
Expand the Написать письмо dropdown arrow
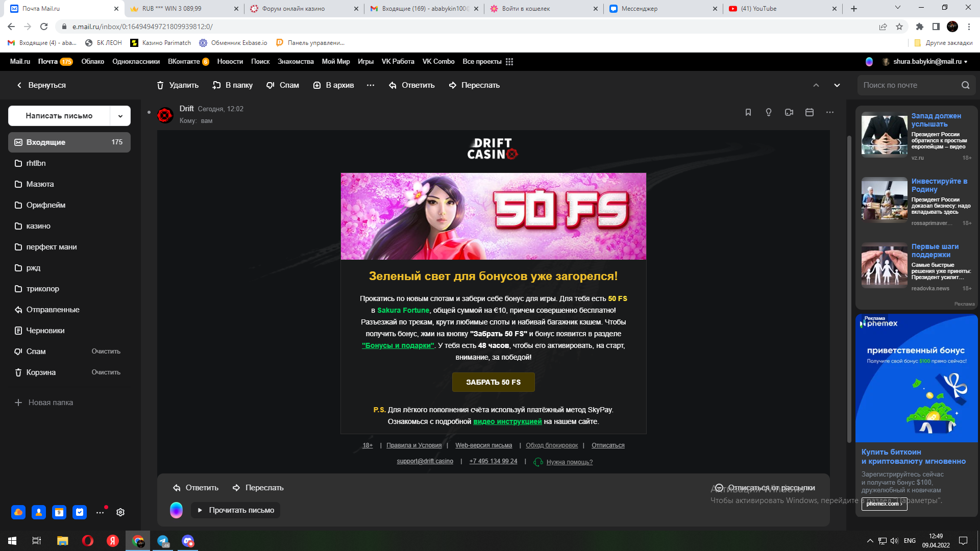(x=120, y=116)
